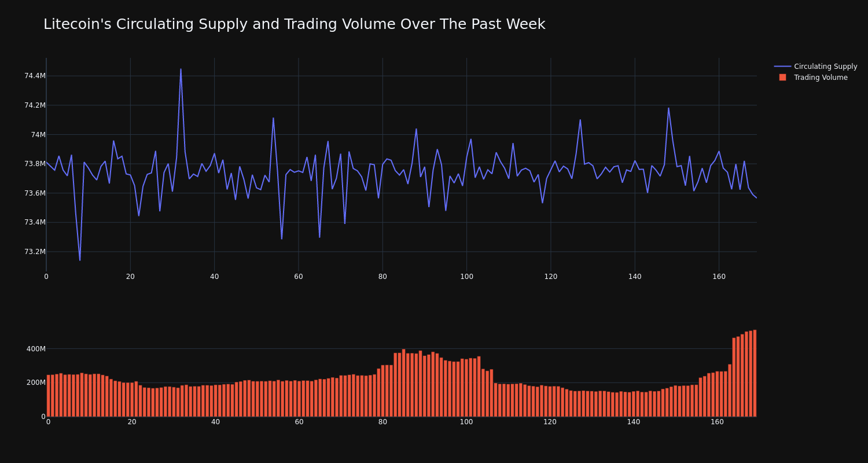Viewport: 868px width, 463px height.
Task: Click the highest supply peak near 74.4M
Action: pos(181,69)
